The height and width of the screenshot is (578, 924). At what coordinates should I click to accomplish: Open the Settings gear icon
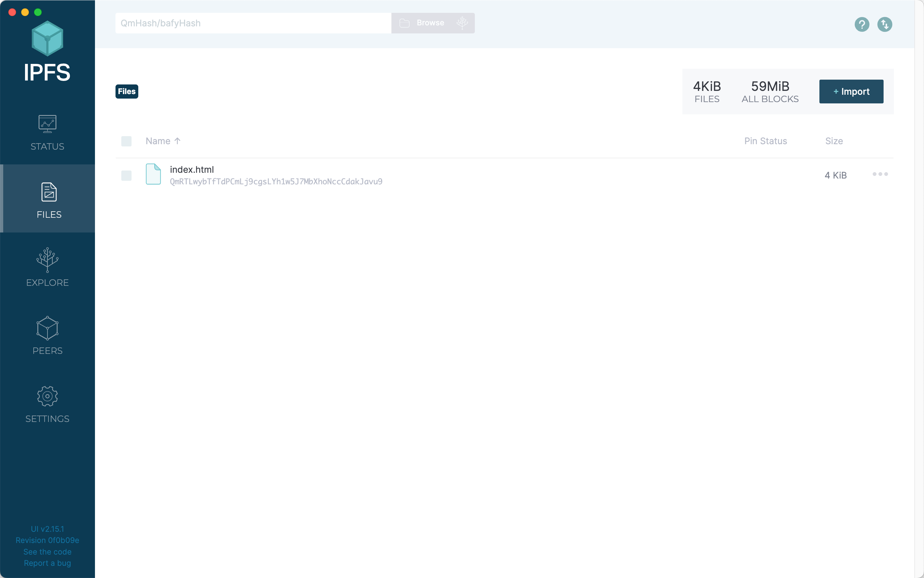(47, 396)
